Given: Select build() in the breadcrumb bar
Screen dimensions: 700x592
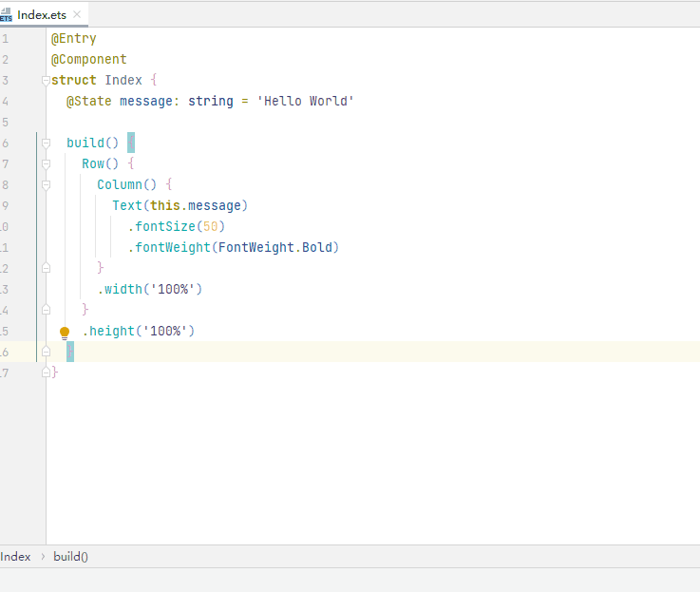Looking at the screenshot, I should (x=70, y=557).
